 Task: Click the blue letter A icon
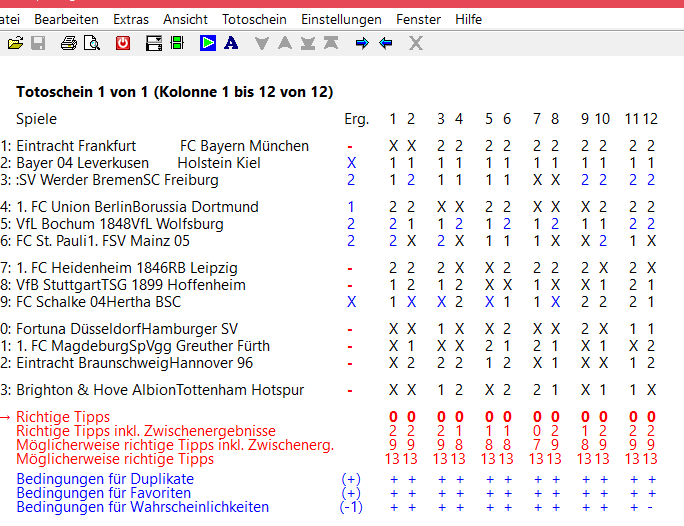tap(231, 43)
